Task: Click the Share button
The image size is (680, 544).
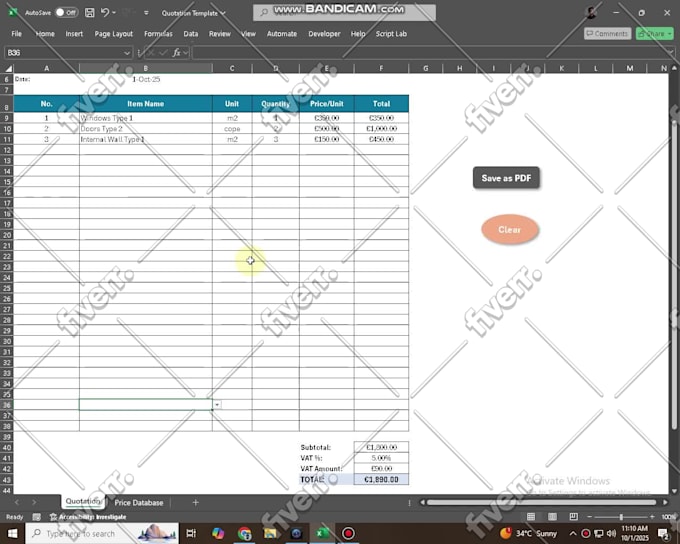Action: pos(654,33)
